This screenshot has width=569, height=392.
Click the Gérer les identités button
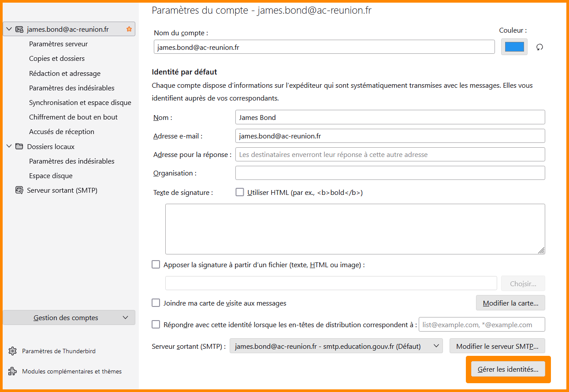(508, 370)
